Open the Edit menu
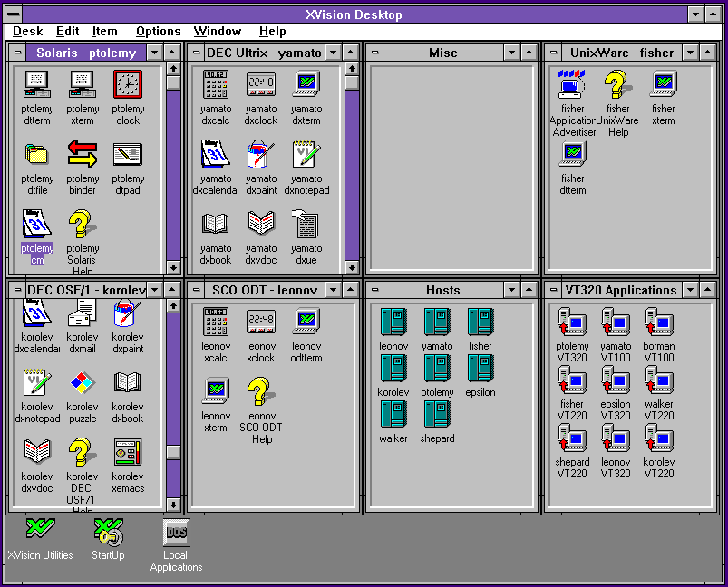The height and width of the screenshot is (587, 728). 68,32
